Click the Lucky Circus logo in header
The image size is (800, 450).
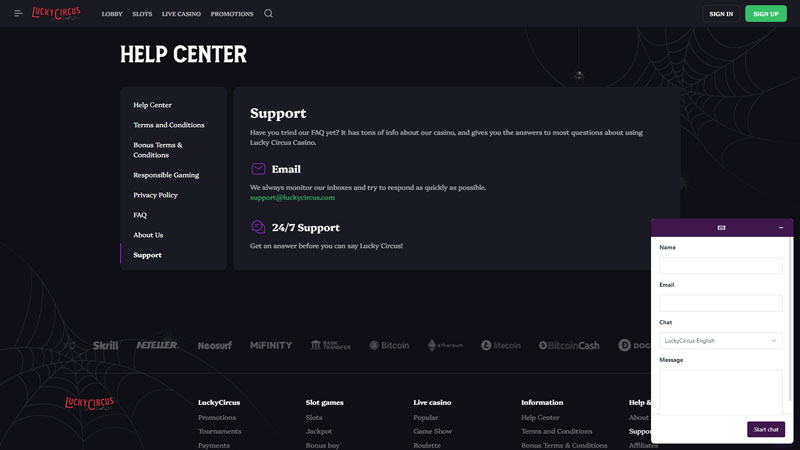pos(56,13)
